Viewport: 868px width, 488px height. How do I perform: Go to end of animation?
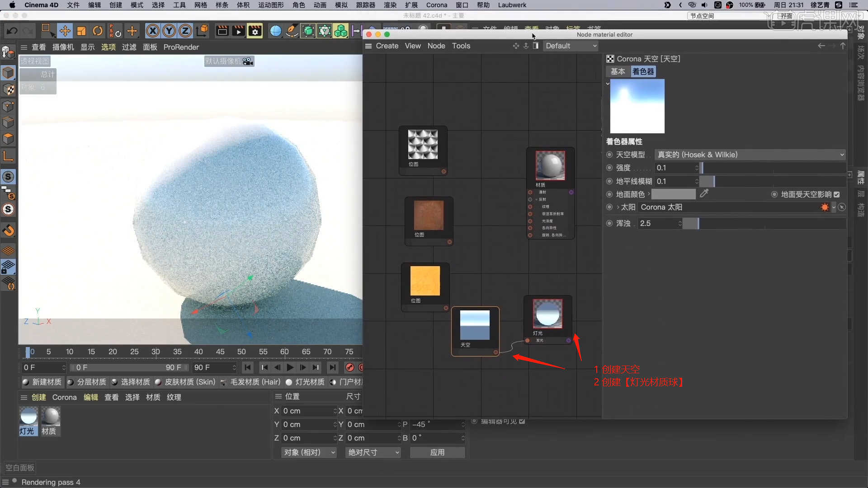tap(332, 367)
